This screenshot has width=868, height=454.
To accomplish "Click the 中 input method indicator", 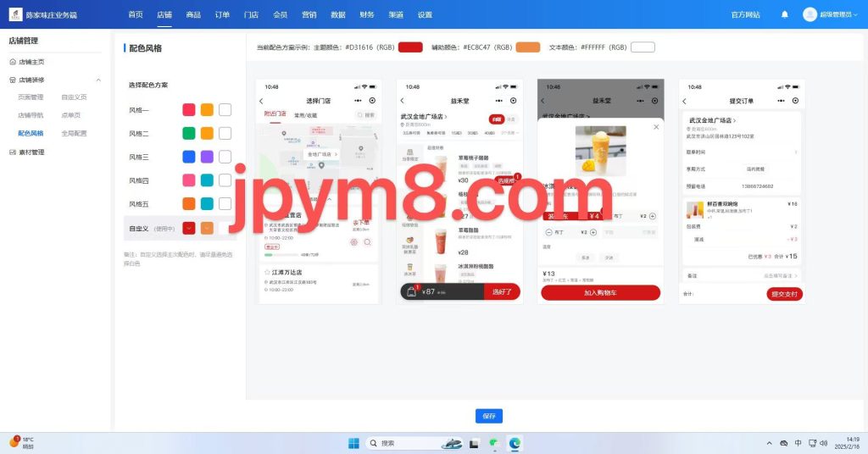I will point(798,443).
